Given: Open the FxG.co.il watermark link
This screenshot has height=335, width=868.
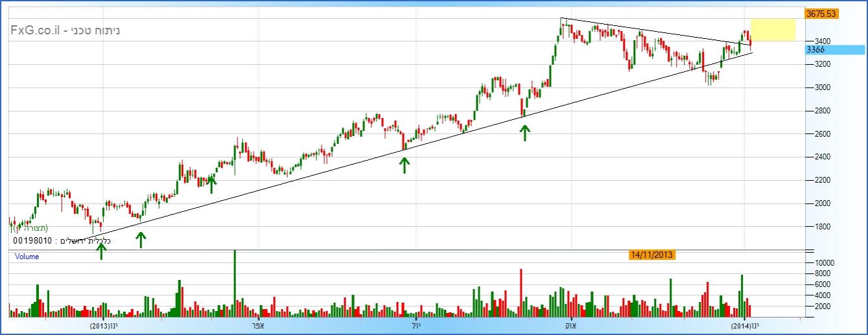Looking at the screenshot, I should [x=65, y=30].
